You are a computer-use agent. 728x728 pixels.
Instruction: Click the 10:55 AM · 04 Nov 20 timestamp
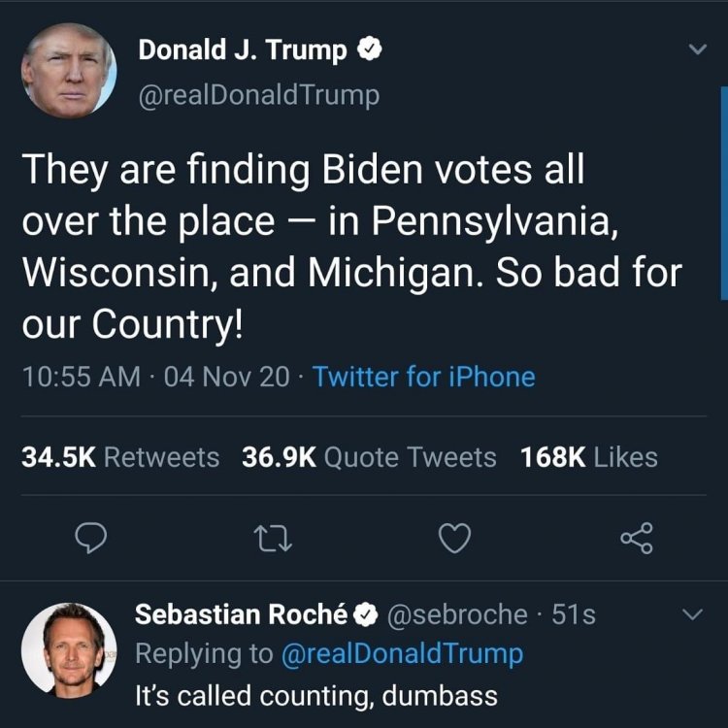pos(155,377)
